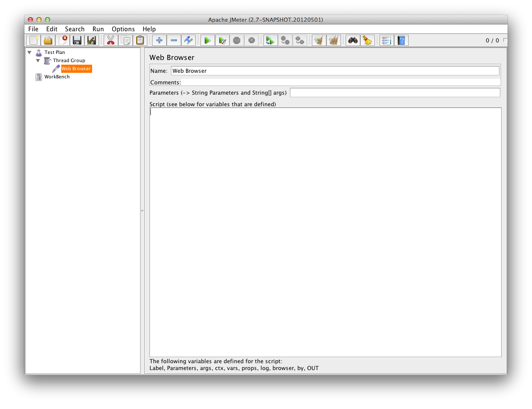Collapse the Thread Group node
The width and height of the screenshot is (532, 409).
point(38,60)
